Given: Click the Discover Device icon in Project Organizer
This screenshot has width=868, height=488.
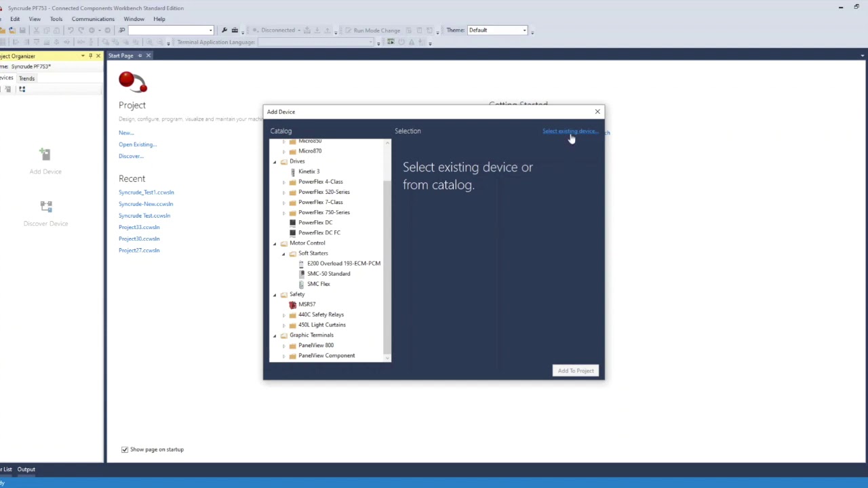Looking at the screenshot, I should pos(45,206).
